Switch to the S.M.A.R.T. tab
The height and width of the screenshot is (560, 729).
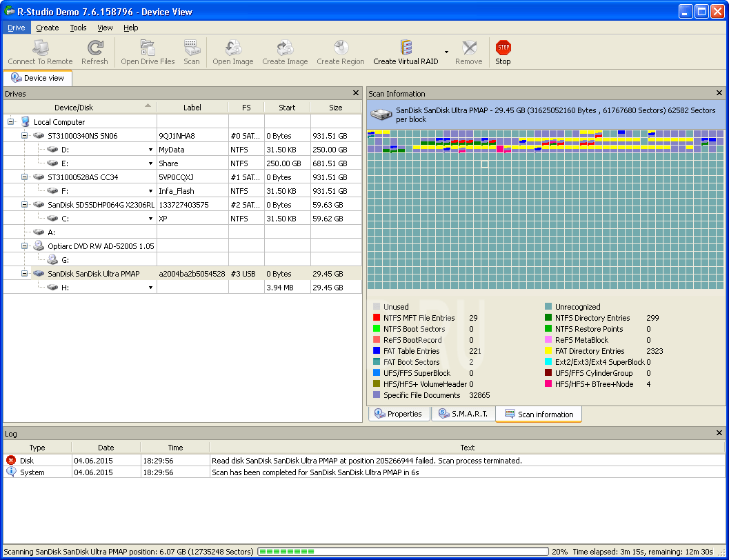pyautogui.click(x=463, y=414)
